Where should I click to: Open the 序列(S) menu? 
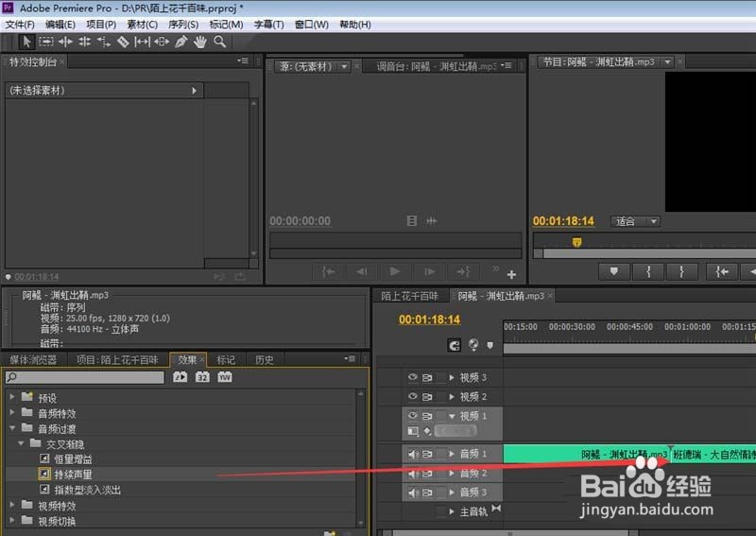click(x=183, y=25)
